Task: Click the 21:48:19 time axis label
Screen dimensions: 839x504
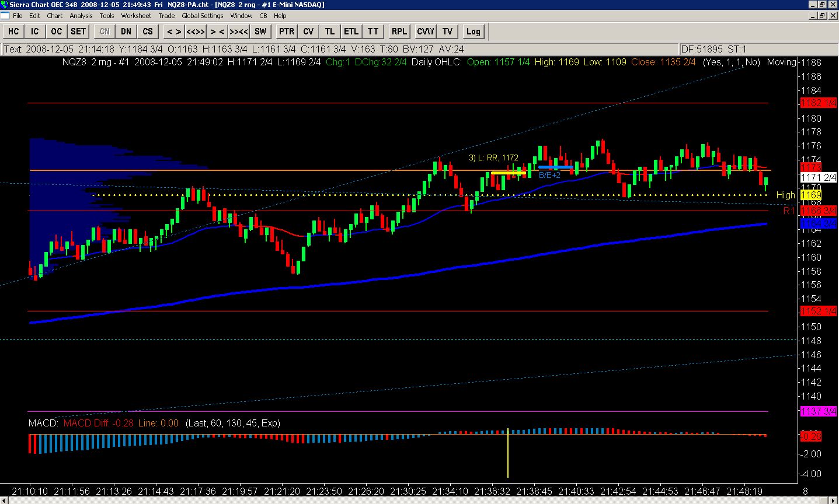Action: tap(744, 491)
